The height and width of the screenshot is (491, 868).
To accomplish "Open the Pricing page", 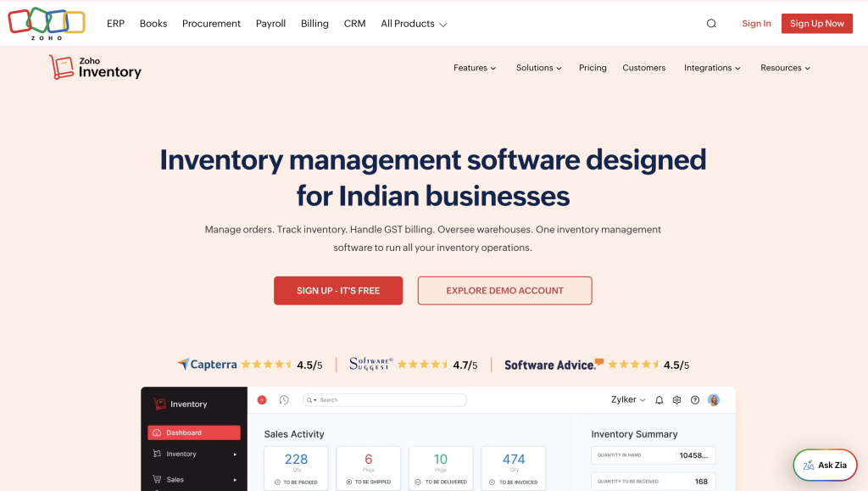I will point(593,68).
